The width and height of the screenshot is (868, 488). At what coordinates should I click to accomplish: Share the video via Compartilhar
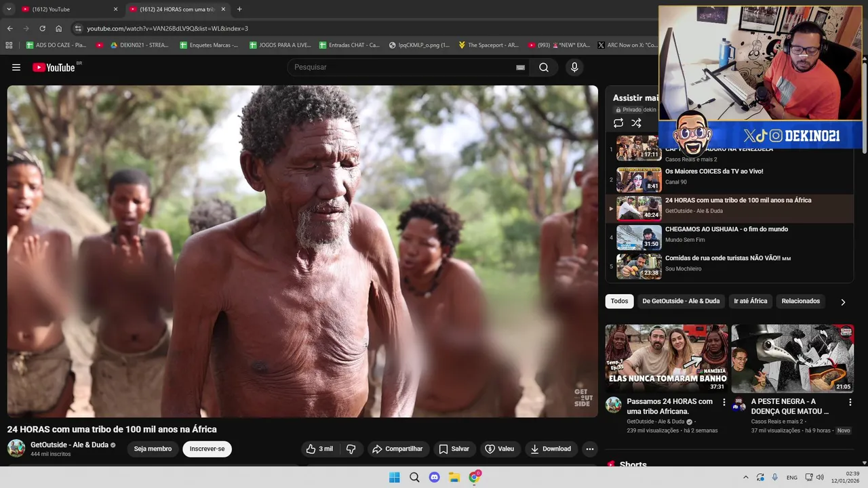point(398,449)
